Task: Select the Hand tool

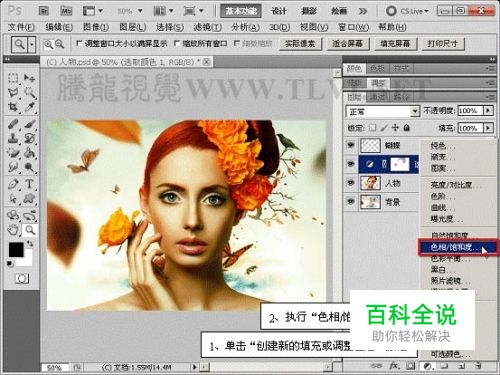Action: tap(13, 230)
